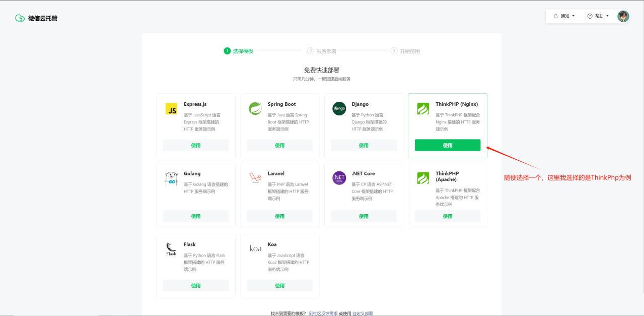Click the Django card title
The height and width of the screenshot is (316, 644).
(360, 104)
